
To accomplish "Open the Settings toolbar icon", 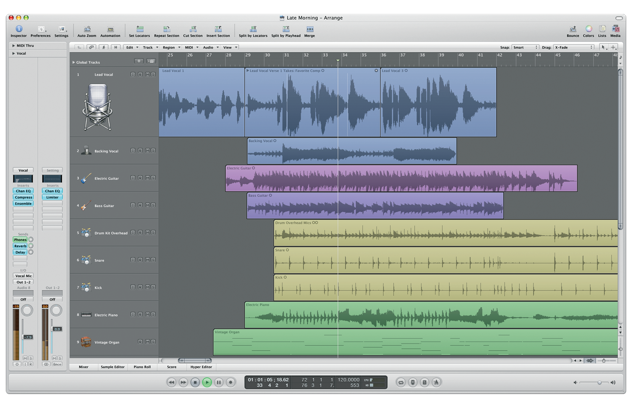I will 62,29.
